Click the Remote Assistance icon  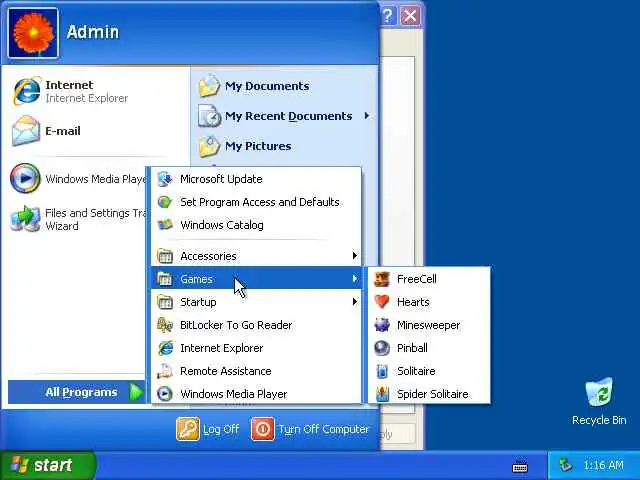[165, 371]
